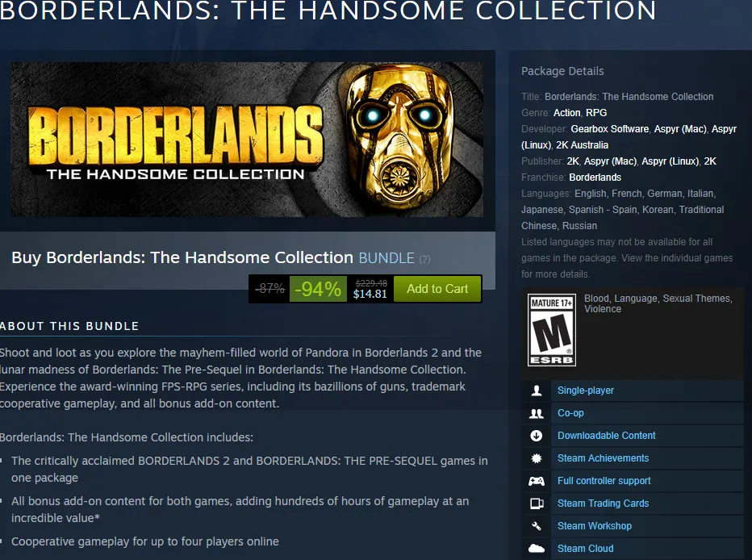Open the 2K Australia developer link

click(x=583, y=144)
